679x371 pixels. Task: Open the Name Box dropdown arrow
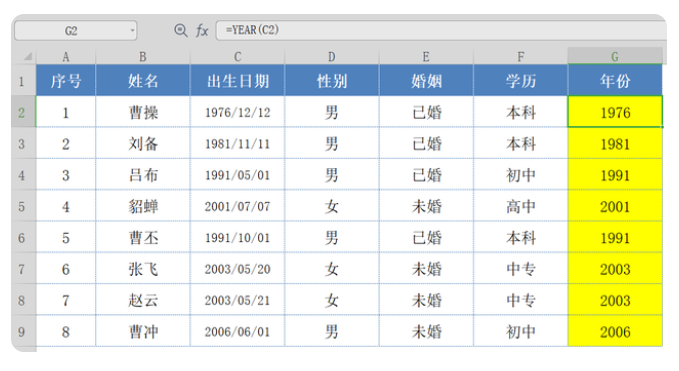pyautogui.click(x=132, y=31)
